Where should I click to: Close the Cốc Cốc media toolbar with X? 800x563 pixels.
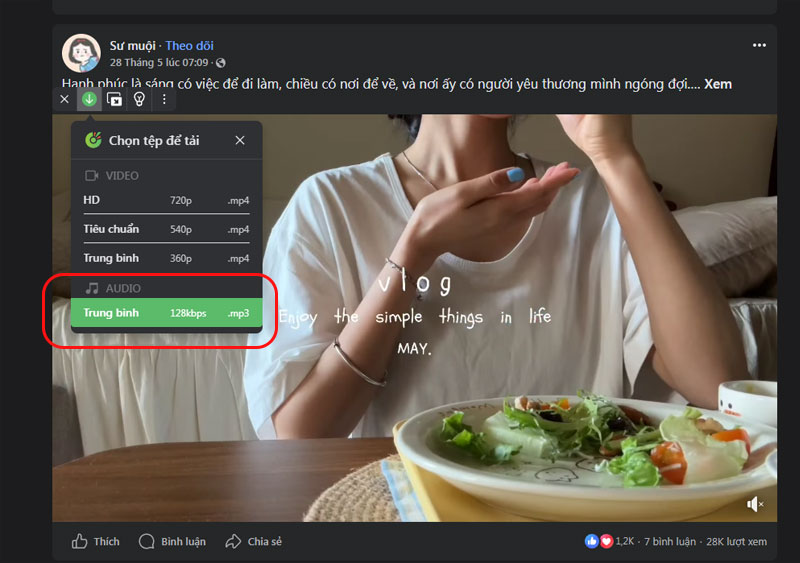65,99
